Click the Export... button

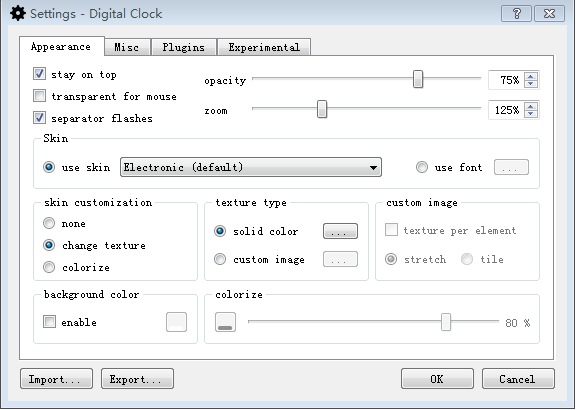137,379
